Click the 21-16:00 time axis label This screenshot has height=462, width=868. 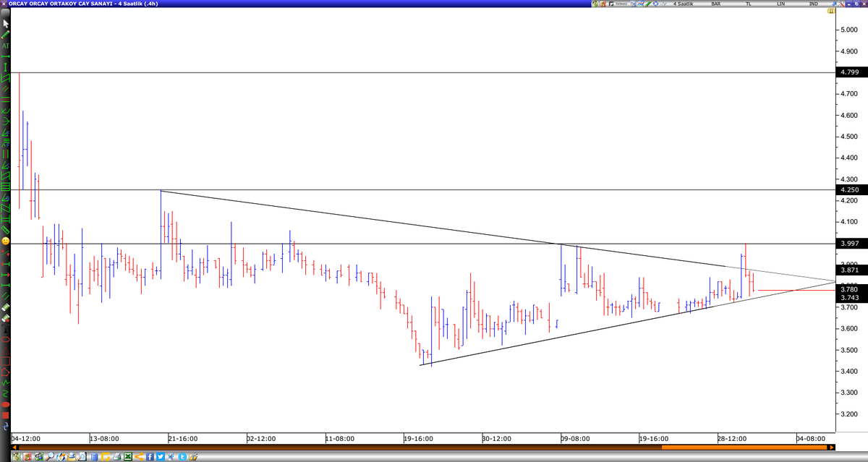coord(185,438)
